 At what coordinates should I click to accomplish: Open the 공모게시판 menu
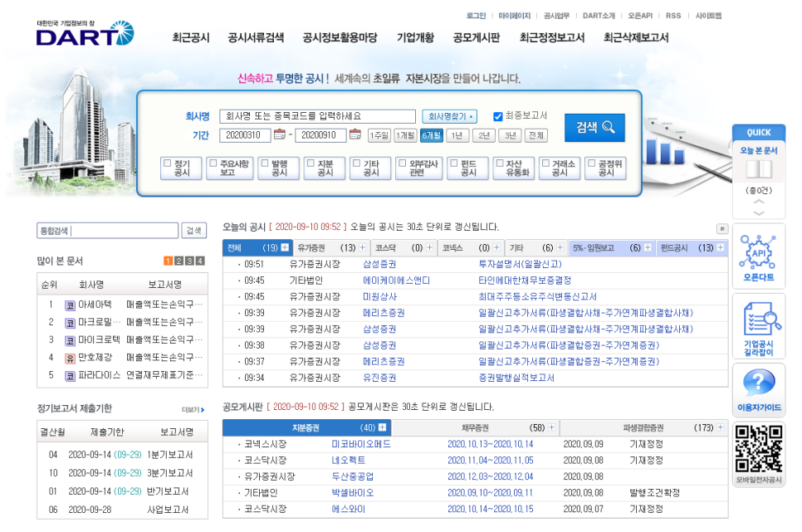tap(477, 37)
